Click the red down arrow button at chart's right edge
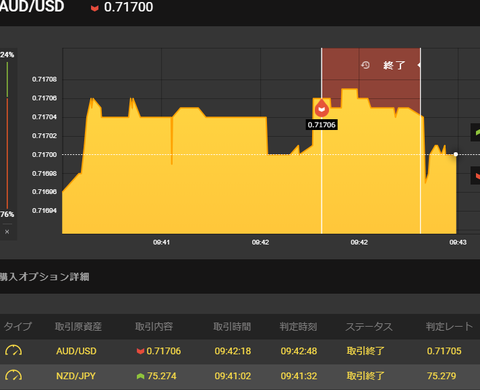The image size is (480, 390). [475, 176]
